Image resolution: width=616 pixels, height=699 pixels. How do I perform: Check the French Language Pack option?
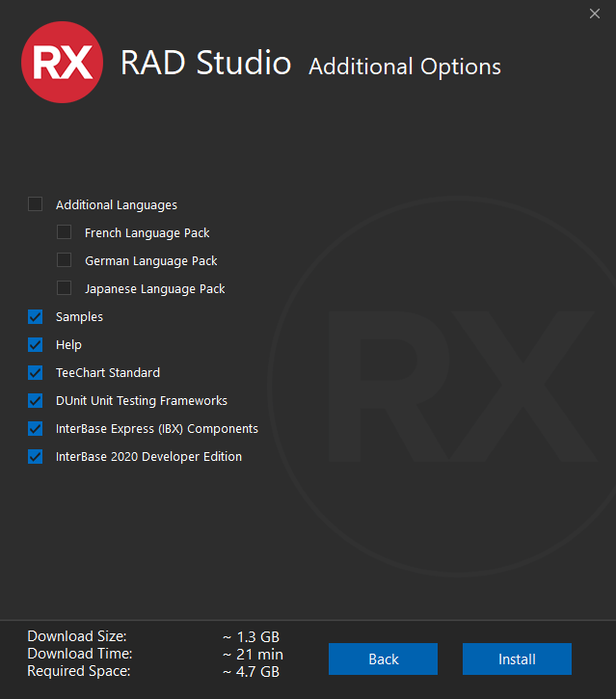(65, 232)
